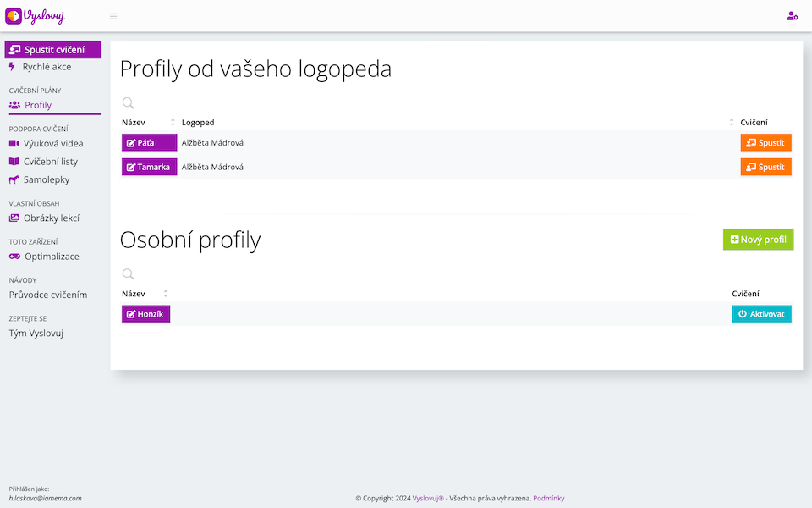812x508 pixels.
Task: Start exercise for Tamarka with Spustit
Action: (765, 167)
